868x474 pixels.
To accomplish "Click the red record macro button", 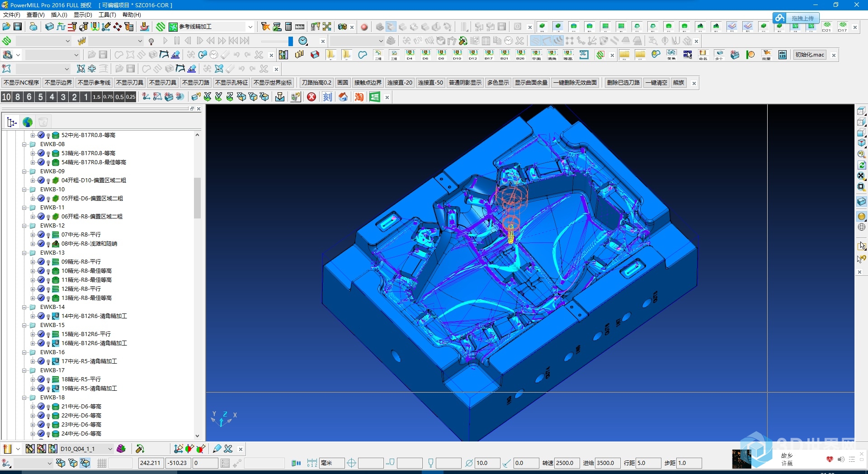I will (364, 27).
